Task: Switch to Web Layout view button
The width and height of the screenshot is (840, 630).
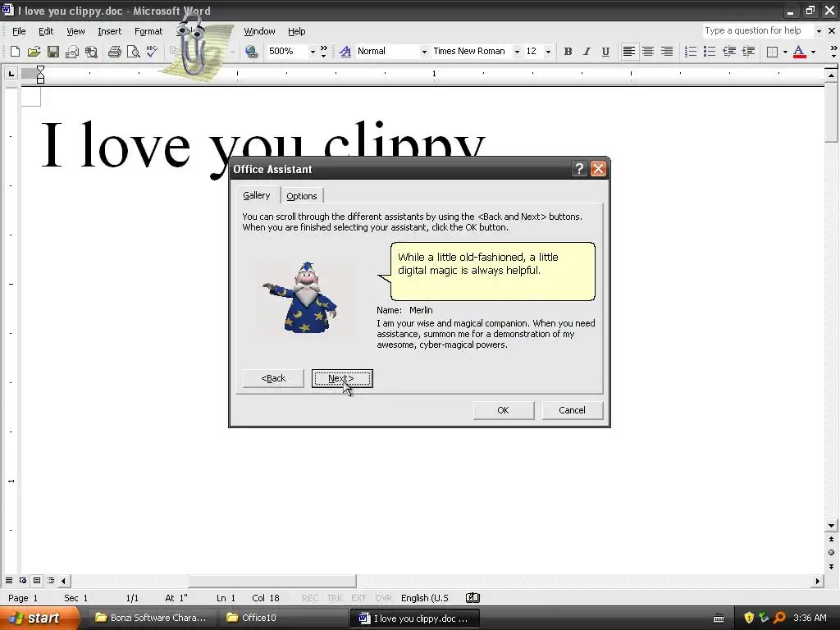Action: pos(22,580)
